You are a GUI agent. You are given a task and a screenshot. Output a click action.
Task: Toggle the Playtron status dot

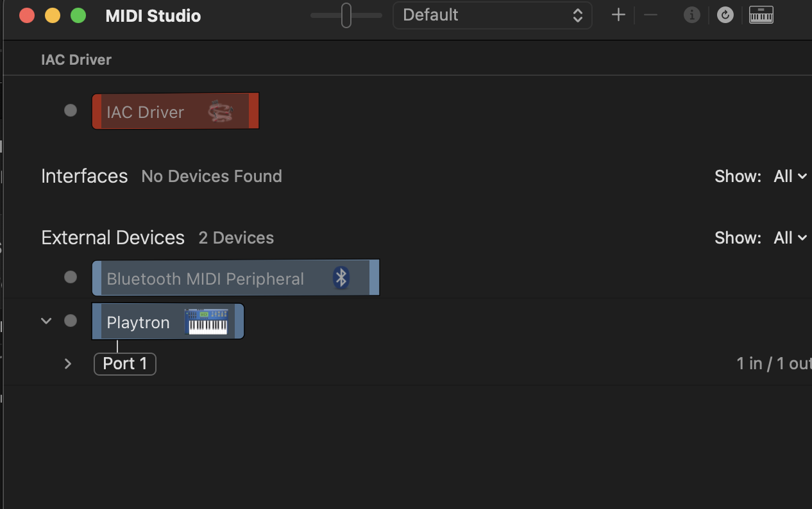click(71, 321)
